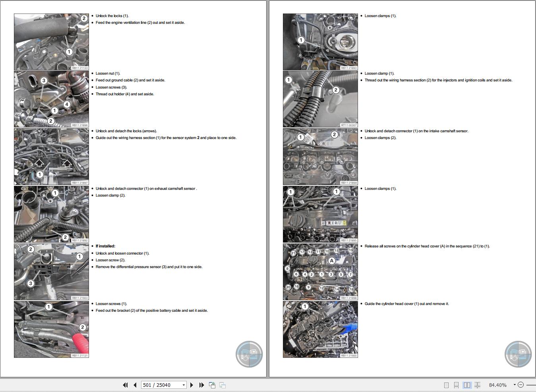This screenshot has height=392, width=536.
Task: Jump to the last page
Action: (201, 385)
